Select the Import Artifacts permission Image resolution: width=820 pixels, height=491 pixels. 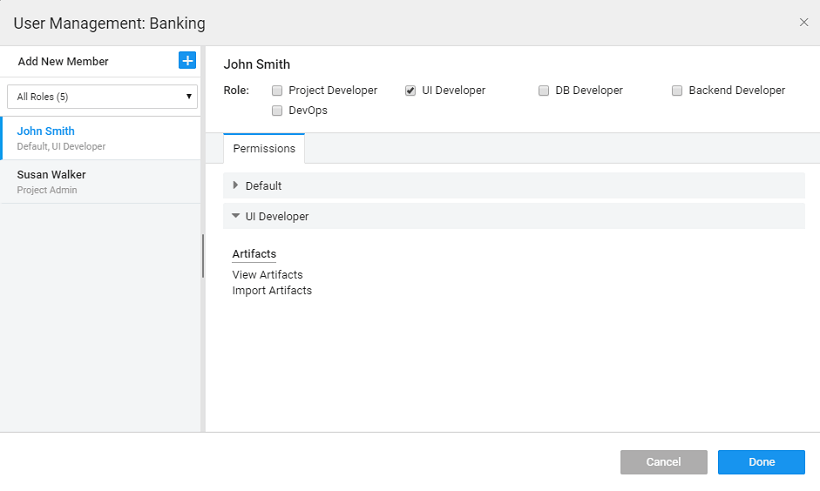click(x=272, y=290)
